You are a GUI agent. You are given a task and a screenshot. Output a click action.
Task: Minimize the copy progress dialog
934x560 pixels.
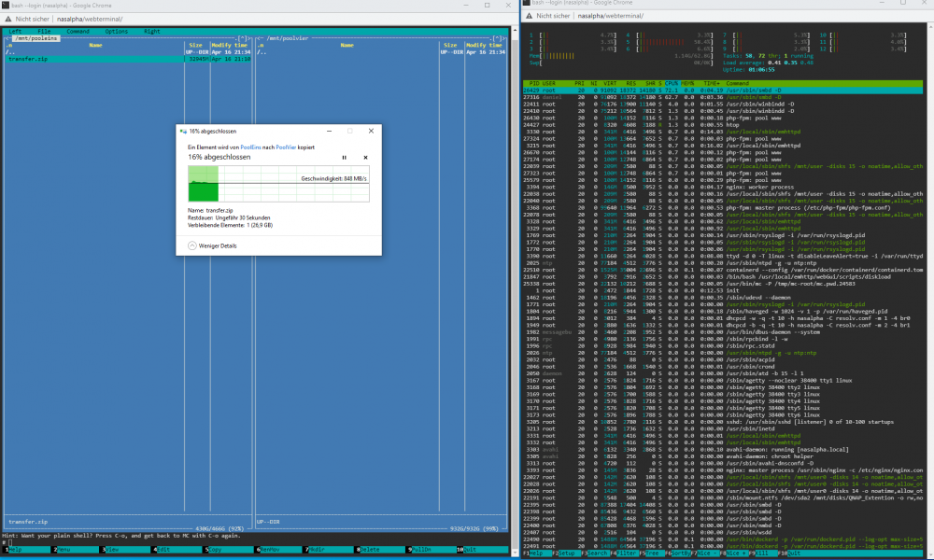click(329, 131)
